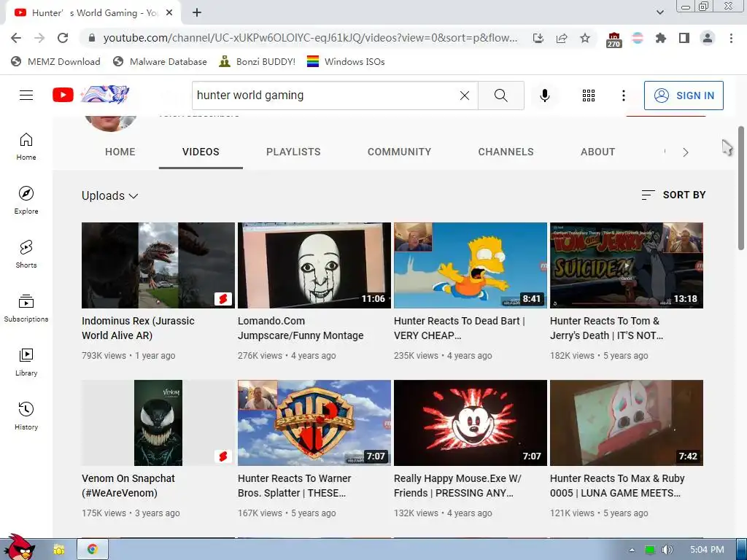Click the install/download icon in address bar
The width and height of the screenshot is (747, 560).
coord(538,38)
